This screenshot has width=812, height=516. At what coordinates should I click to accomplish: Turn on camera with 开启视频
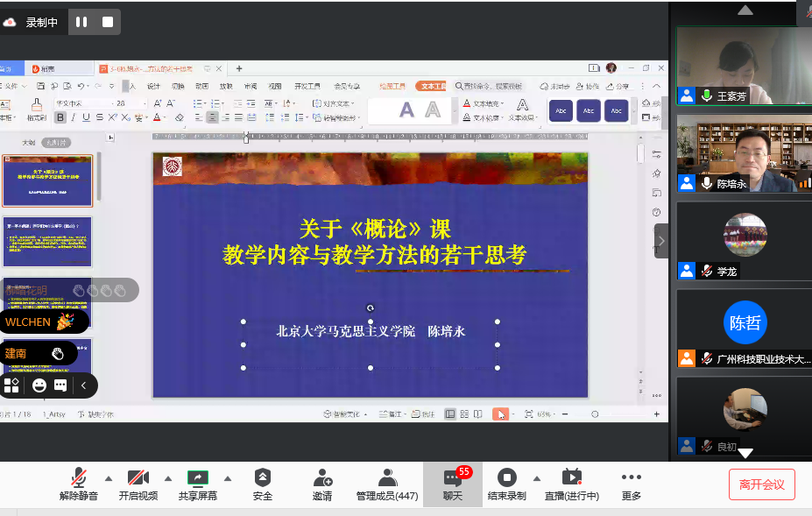138,477
